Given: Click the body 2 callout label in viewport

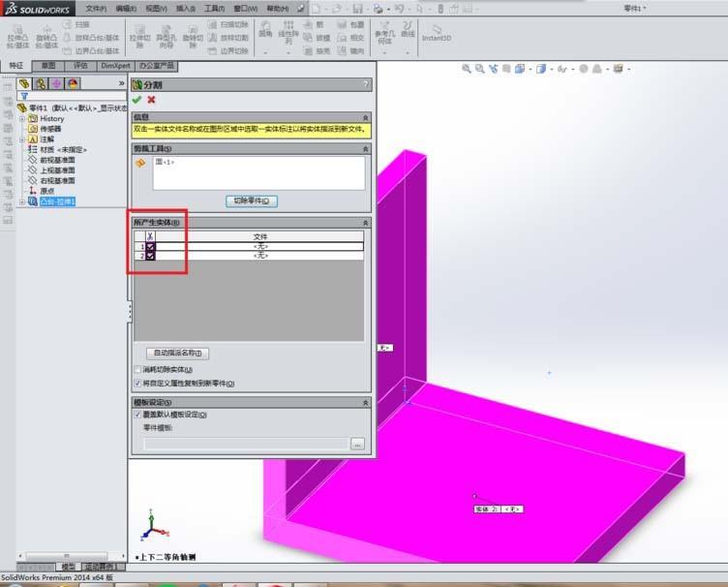Looking at the screenshot, I should [499, 509].
